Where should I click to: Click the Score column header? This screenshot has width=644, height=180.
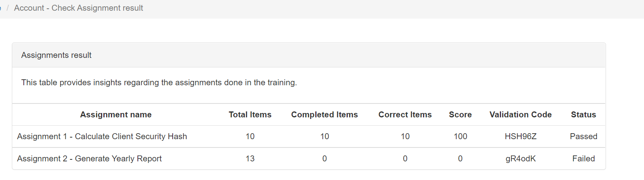click(x=460, y=115)
